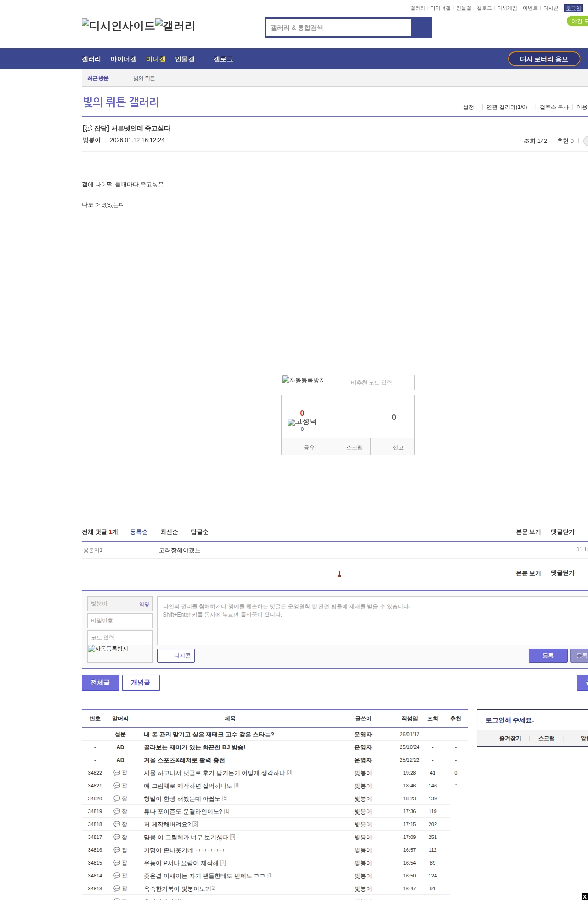
Task: Click the DCInside logo image
Action: click(x=118, y=25)
